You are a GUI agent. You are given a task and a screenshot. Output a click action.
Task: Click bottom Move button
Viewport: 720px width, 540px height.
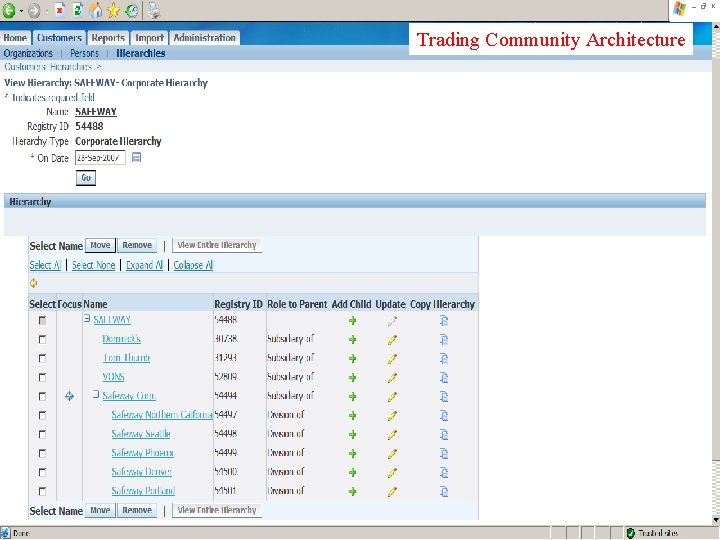click(100, 510)
